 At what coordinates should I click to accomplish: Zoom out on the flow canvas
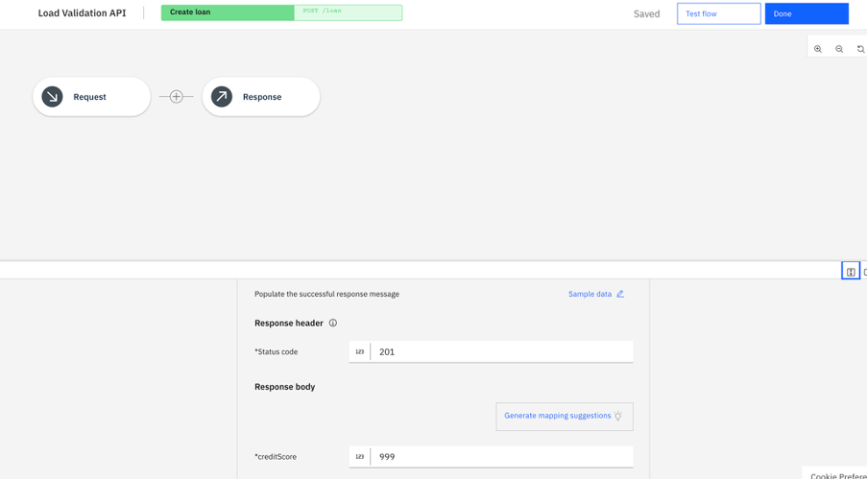coord(839,49)
